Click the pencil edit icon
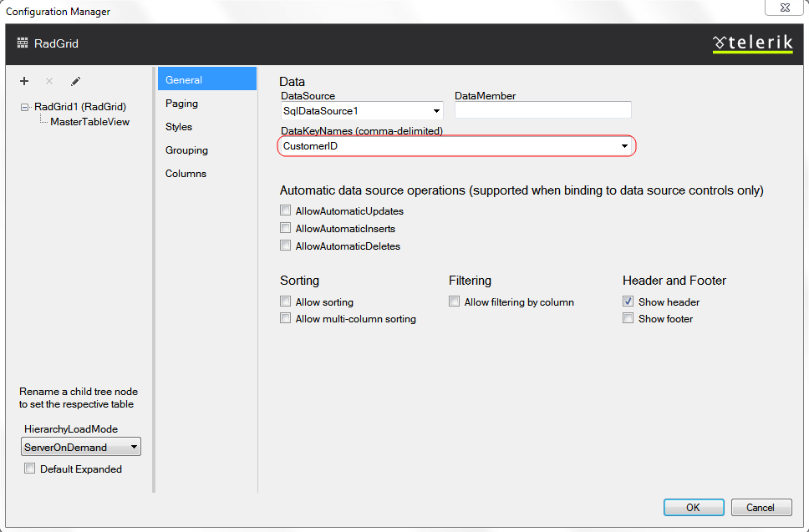Viewport: 809px width, 532px height. pyautogui.click(x=75, y=81)
